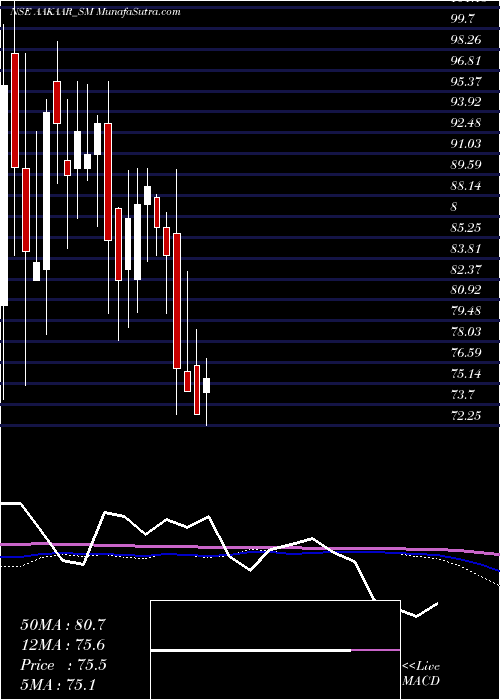Select the 95.37 price axis label
500x700 pixels.
(x=466, y=81)
